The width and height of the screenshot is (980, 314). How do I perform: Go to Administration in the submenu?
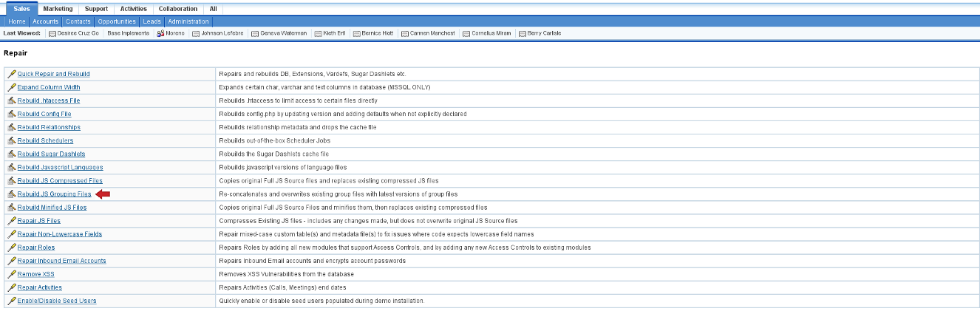188,21
